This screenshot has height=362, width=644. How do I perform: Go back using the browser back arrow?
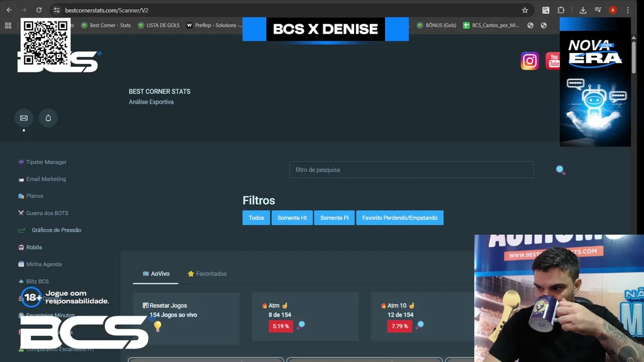[x=9, y=10]
